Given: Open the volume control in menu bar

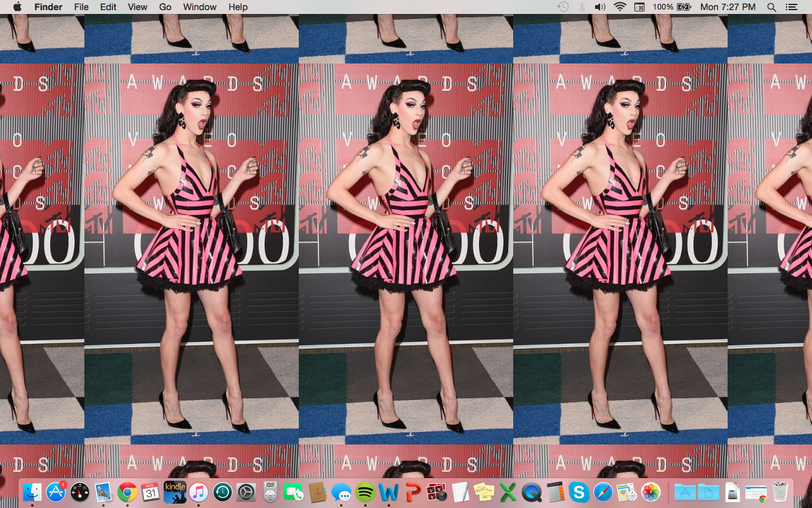Looking at the screenshot, I should click(x=600, y=7).
